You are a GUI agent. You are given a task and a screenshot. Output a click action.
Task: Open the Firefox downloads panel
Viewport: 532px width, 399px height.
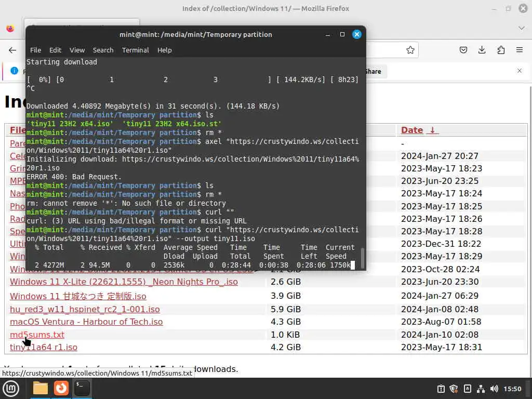tap(482, 50)
